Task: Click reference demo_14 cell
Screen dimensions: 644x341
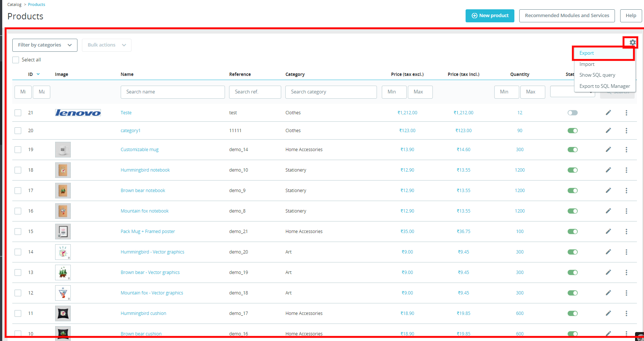Action: 238,150
